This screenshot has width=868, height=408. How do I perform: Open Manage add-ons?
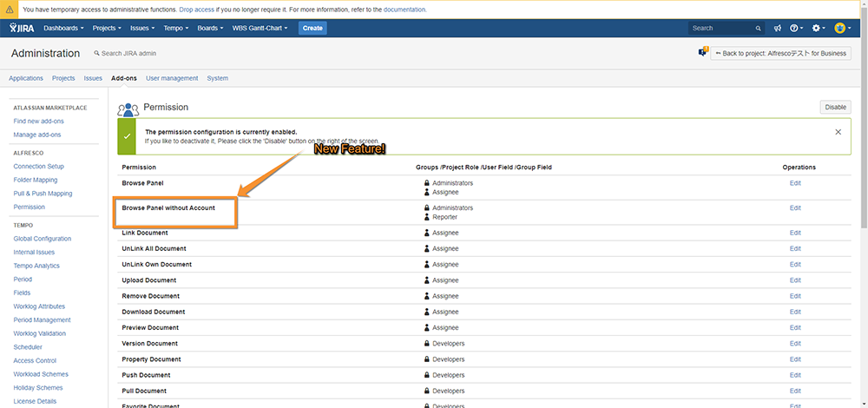(37, 135)
